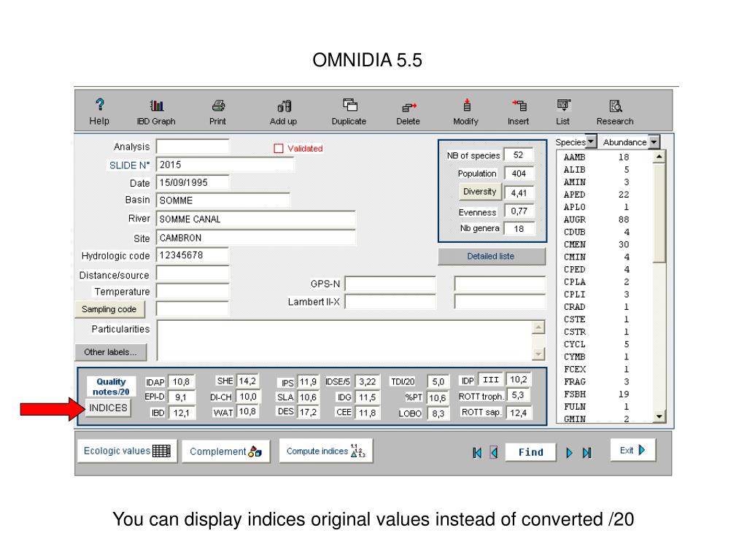Open the Detailed liste
747x560 pixels.
tap(491, 256)
